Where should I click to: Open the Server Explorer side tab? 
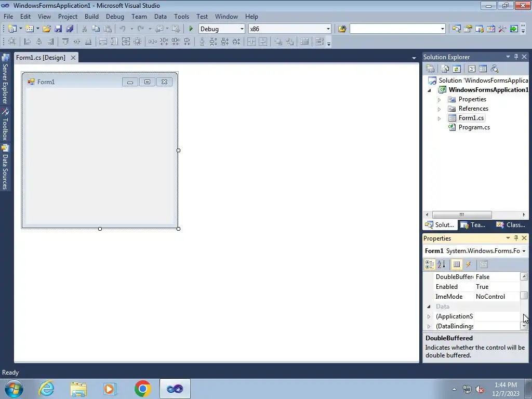pyautogui.click(x=5, y=79)
